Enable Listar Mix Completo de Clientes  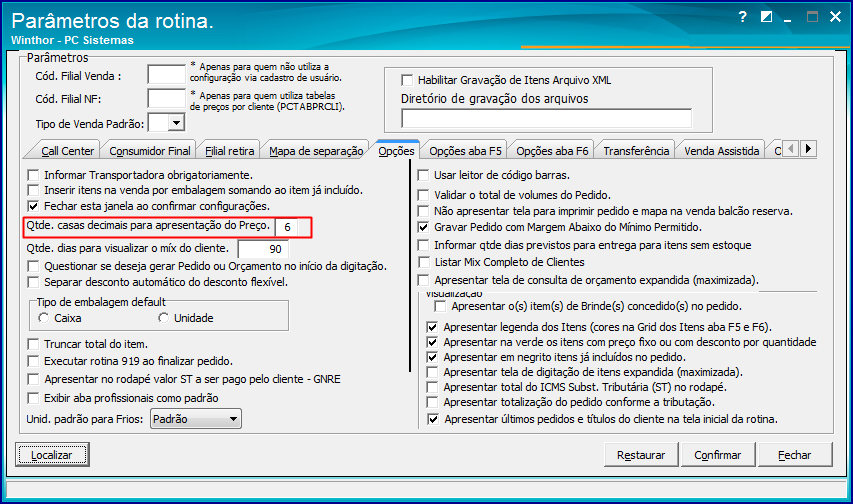click(423, 262)
